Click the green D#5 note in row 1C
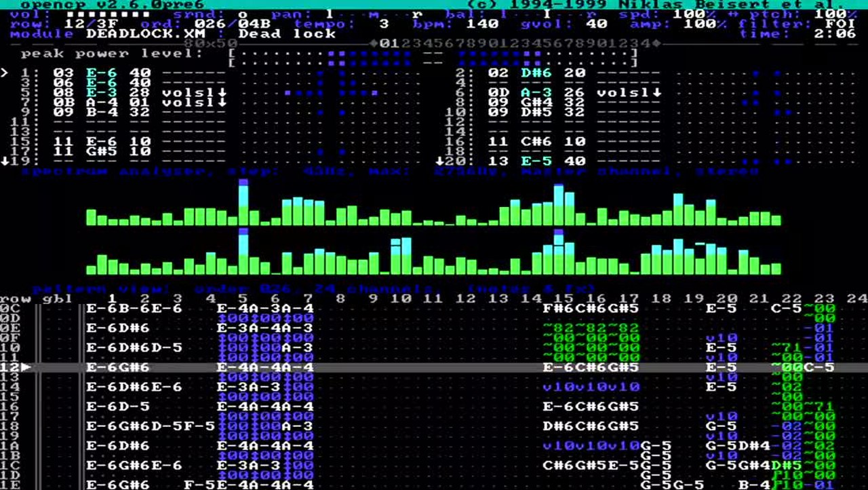Screen dimensions: 868x490 pos(786,466)
